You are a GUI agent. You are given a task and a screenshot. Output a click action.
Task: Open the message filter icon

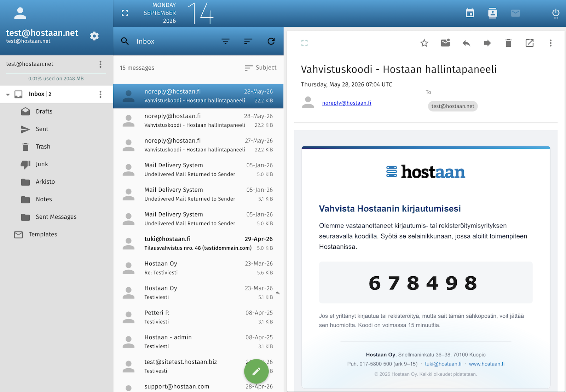[225, 41]
